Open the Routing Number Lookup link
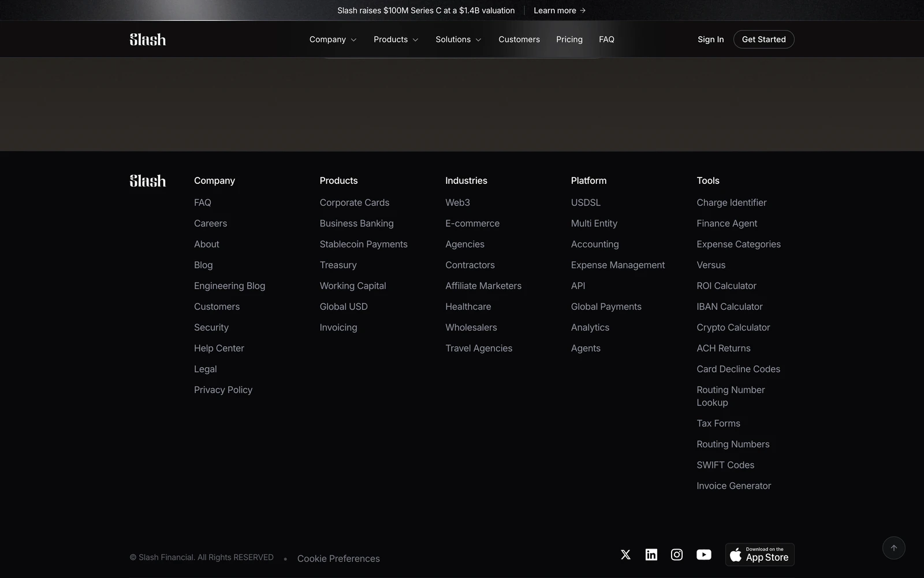Screen dimensions: 924x578 (x=731, y=396)
